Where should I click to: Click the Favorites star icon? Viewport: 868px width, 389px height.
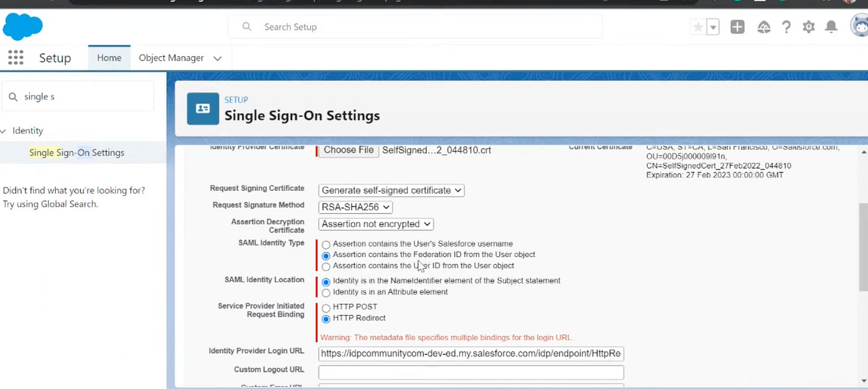click(x=697, y=27)
